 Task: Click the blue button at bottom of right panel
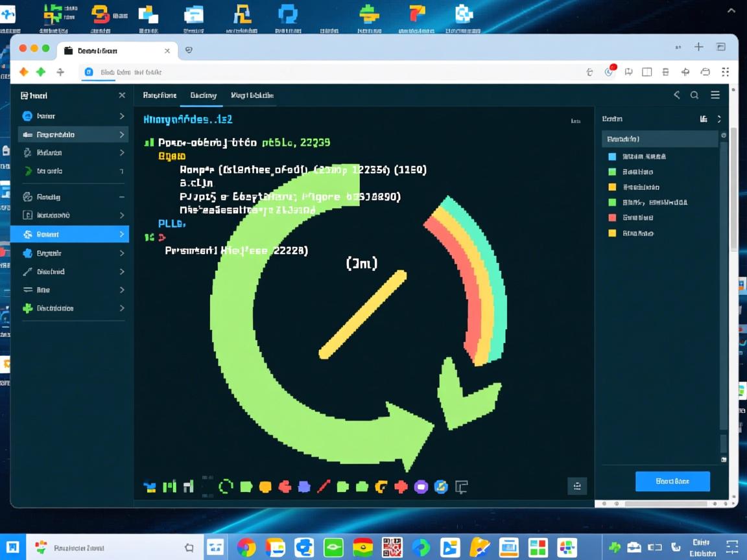pyautogui.click(x=672, y=481)
